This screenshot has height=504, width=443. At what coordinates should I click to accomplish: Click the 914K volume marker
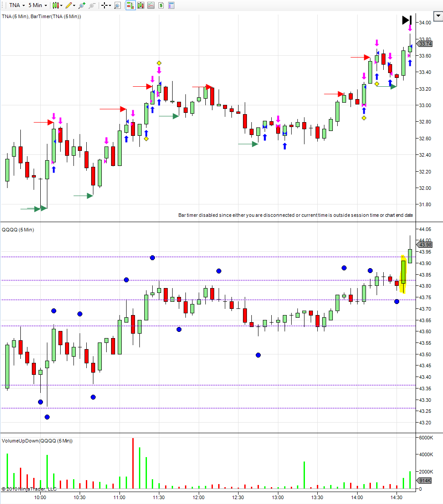[425, 481]
